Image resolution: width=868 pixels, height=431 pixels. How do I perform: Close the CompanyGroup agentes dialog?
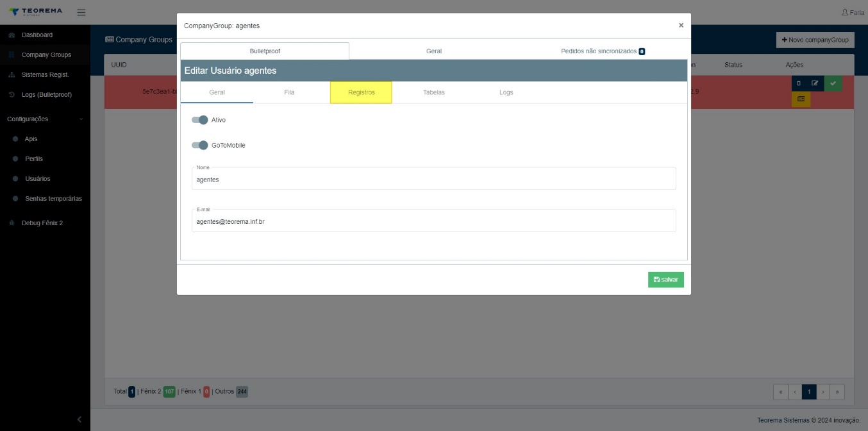click(x=681, y=25)
